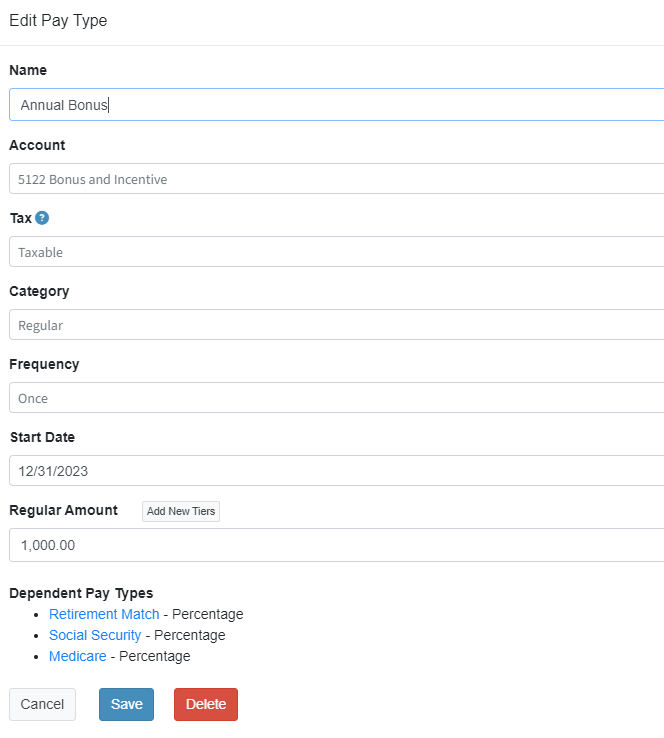The width and height of the screenshot is (664, 738).
Task: Delete this pay type
Action: [206, 704]
